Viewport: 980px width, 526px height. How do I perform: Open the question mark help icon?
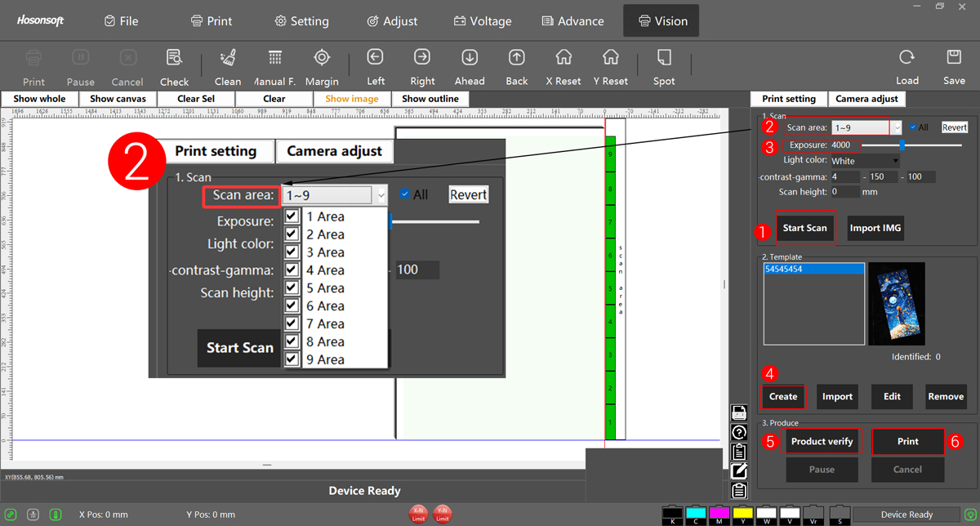click(x=739, y=432)
